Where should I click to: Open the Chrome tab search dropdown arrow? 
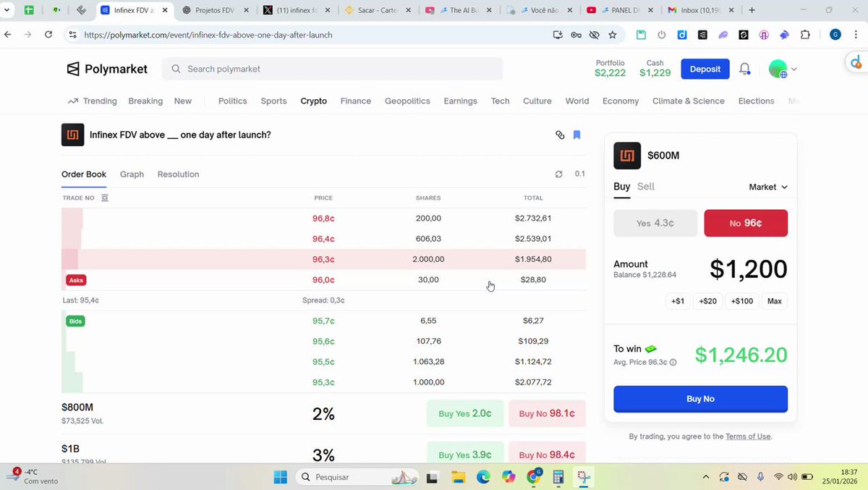click(x=7, y=10)
